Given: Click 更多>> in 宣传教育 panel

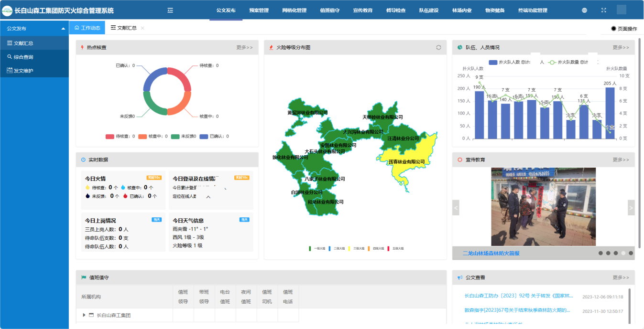Looking at the screenshot, I should [621, 159].
